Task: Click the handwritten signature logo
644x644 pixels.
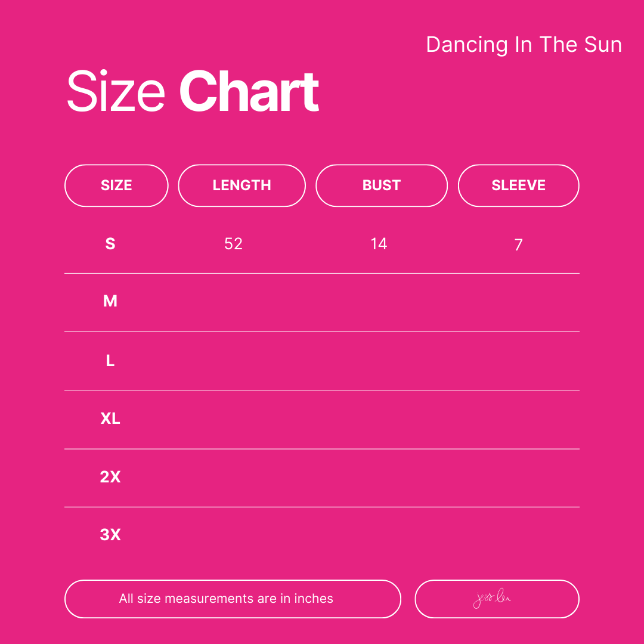Action: (493, 599)
